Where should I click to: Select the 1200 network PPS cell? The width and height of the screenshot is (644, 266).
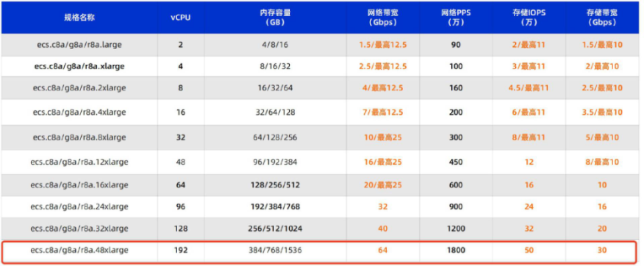tap(456, 228)
